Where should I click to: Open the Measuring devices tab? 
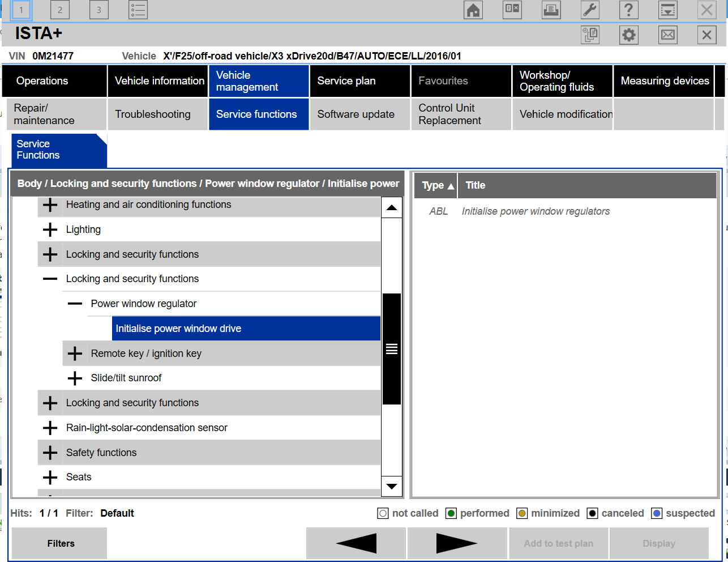click(x=663, y=81)
